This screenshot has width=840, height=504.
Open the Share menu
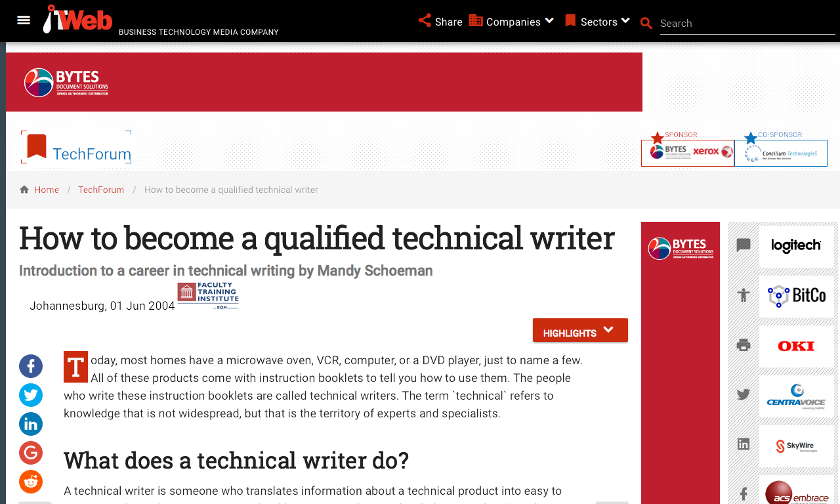(x=440, y=22)
